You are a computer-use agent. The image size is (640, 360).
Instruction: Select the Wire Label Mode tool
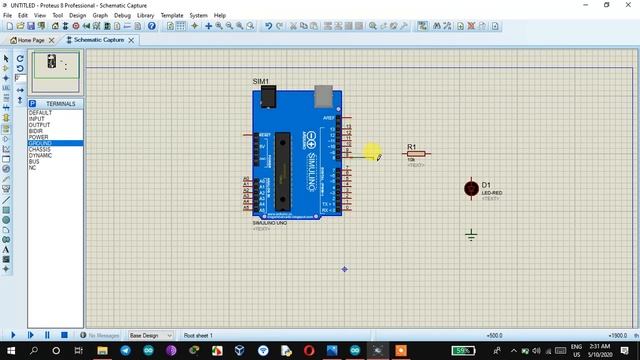[x=6, y=88]
